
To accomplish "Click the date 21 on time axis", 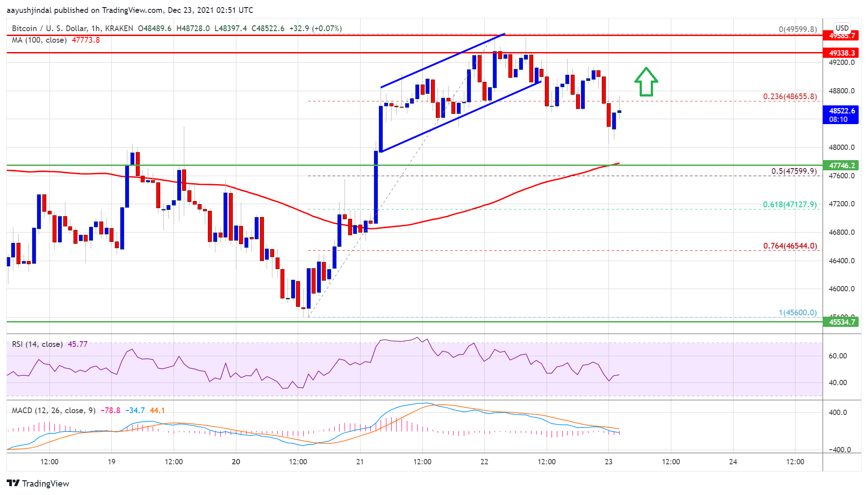I will [360, 462].
